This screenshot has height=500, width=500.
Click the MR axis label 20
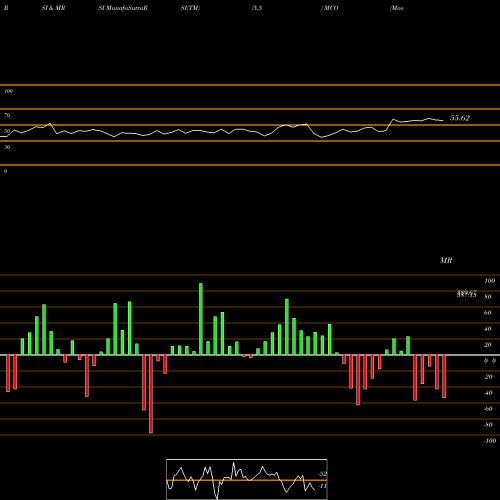click(488, 345)
